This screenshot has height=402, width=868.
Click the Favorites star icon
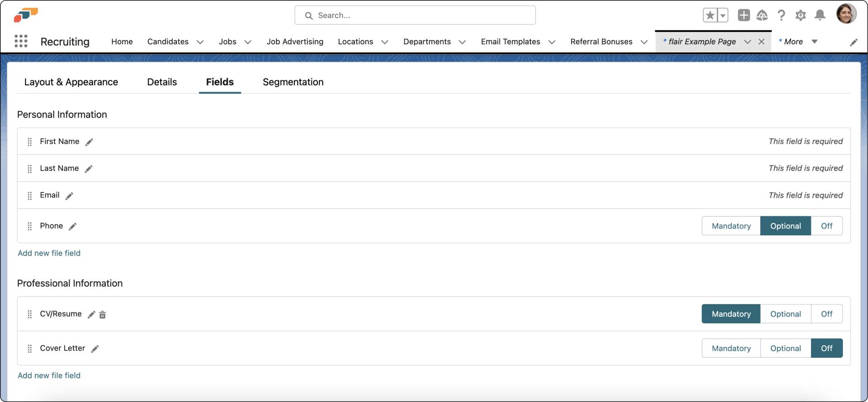[x=710, y=15]
